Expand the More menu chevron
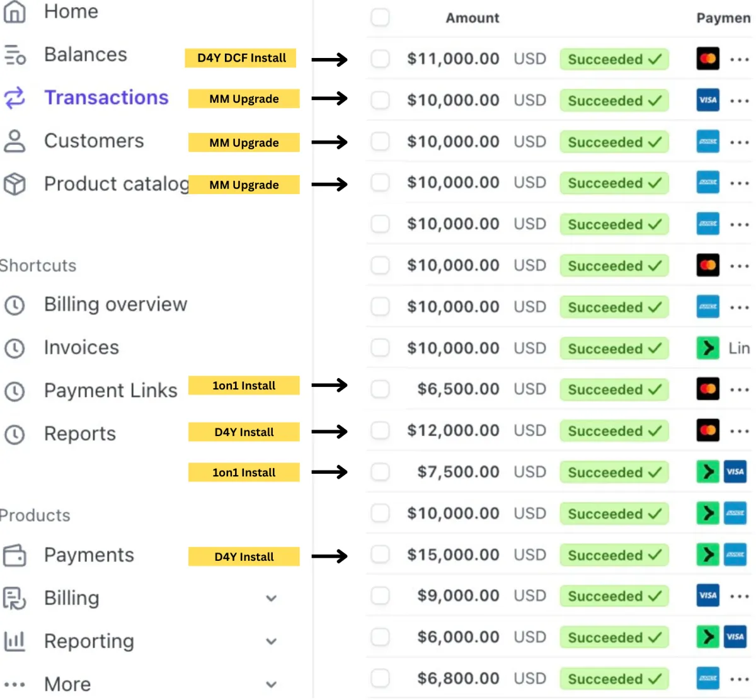 coord(272,684)
